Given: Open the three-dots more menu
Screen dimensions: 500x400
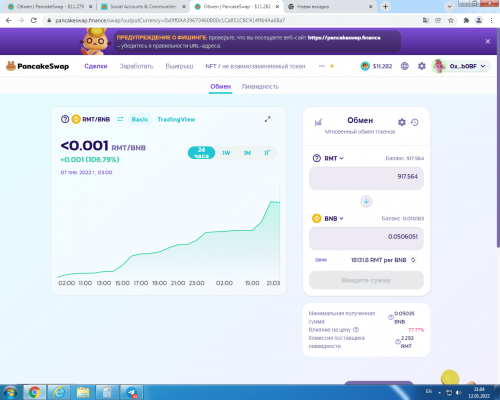Looking at the screenshot, I should pos(322,66).
